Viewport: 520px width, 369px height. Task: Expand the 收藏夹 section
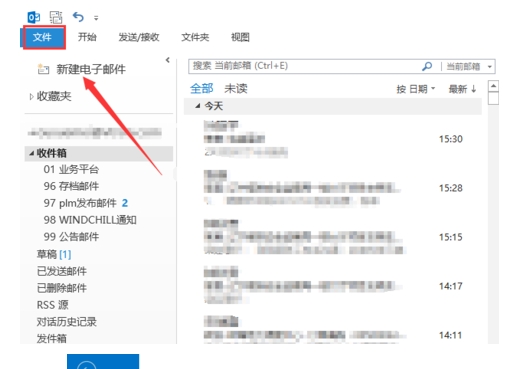coord(31,97)
